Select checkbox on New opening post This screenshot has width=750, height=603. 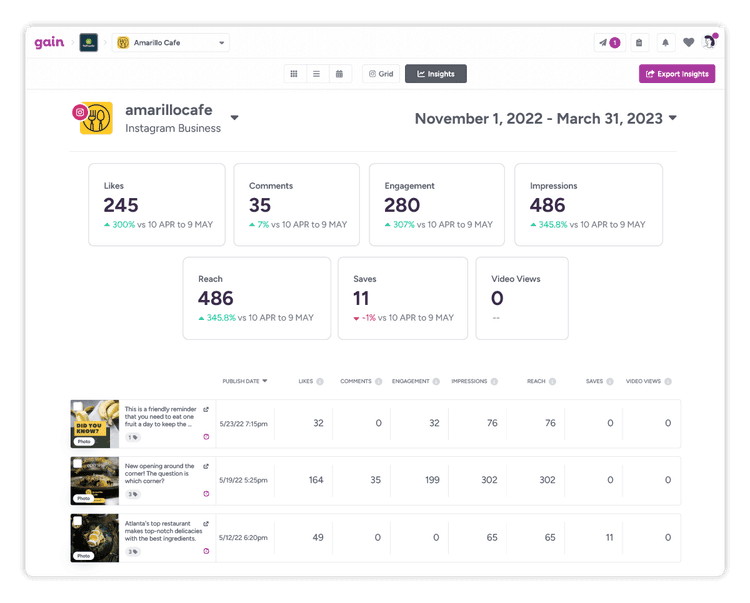77,464
